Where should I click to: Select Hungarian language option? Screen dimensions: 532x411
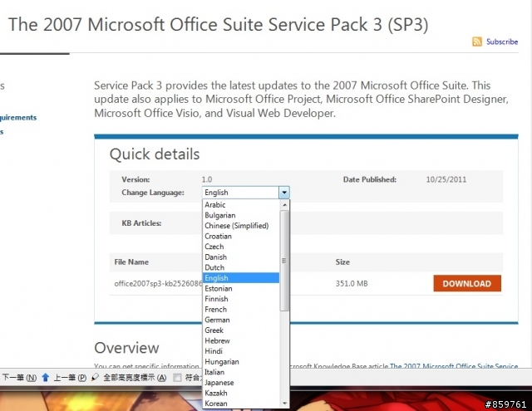click(222, 362)
